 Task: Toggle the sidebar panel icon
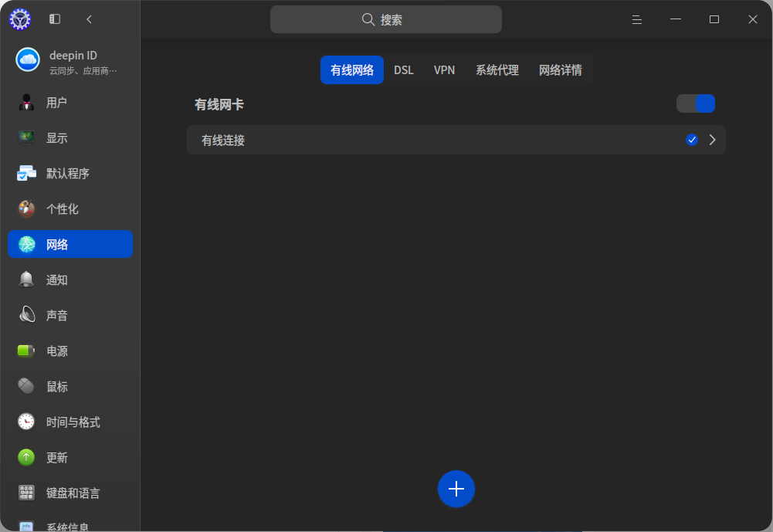coord(55,19)
